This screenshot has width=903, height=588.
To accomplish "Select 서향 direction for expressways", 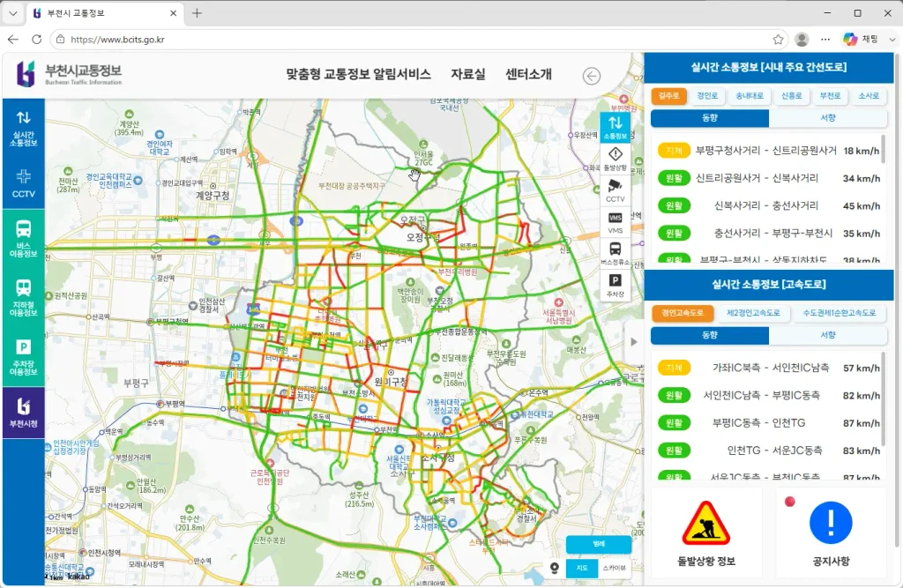I will click(x=827, y=335).
